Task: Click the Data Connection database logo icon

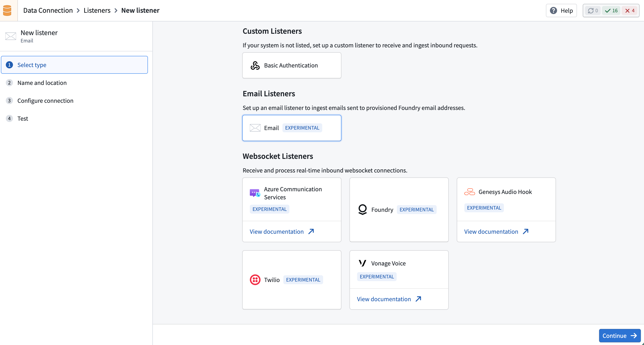Action: tap(8, 10)
